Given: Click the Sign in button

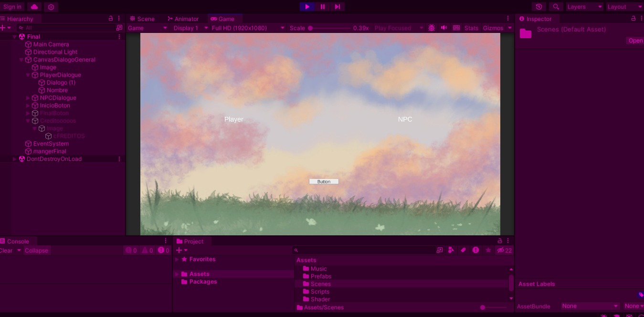Looking at the screenshot, I should point(12,7).
